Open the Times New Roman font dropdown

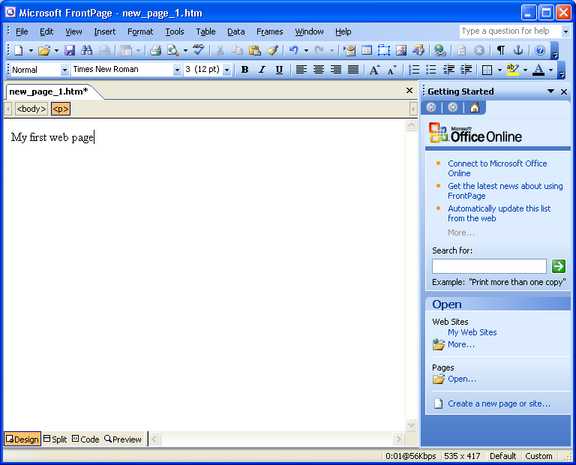click(x=177, y=69)
